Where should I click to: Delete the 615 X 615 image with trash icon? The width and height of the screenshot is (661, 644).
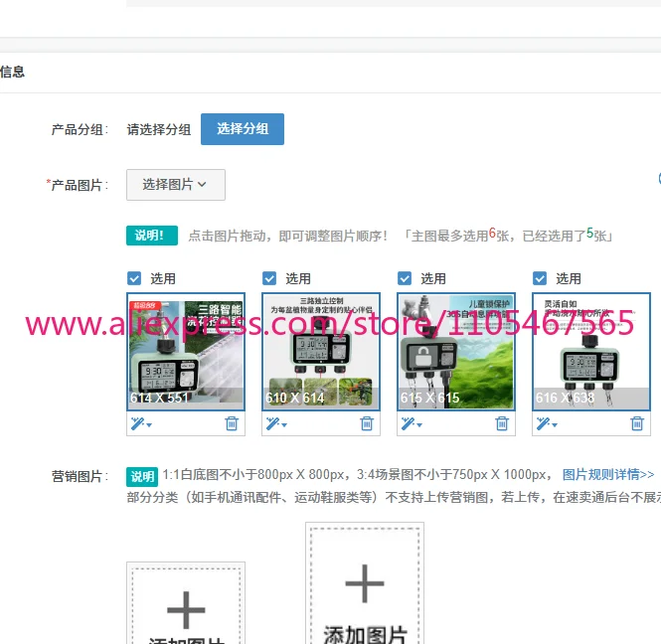click(x=502, y=423)
